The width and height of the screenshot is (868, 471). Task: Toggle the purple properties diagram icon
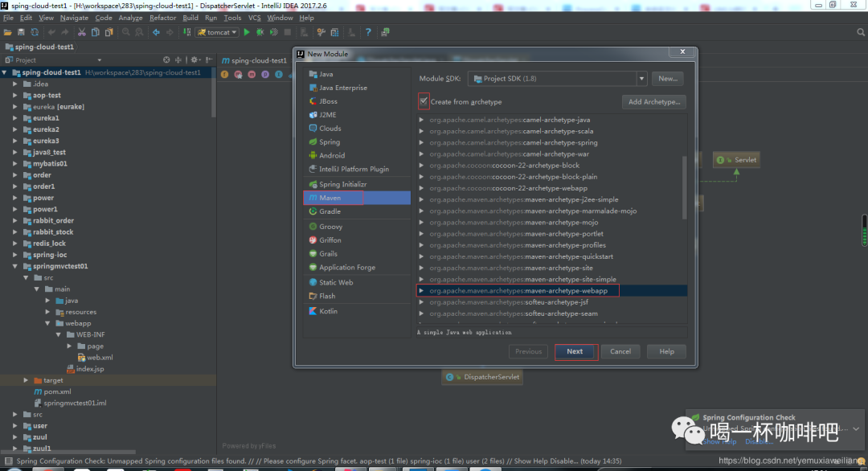tap(265, 74)
